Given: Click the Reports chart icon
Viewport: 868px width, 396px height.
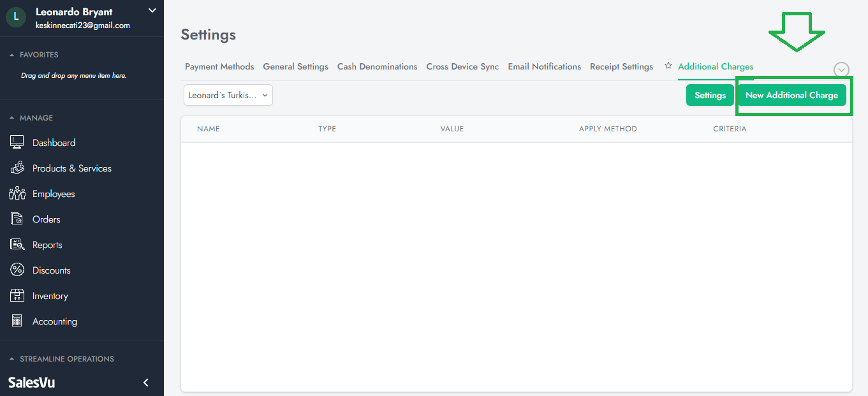Looking at the screenshot, I should [17, 245].
